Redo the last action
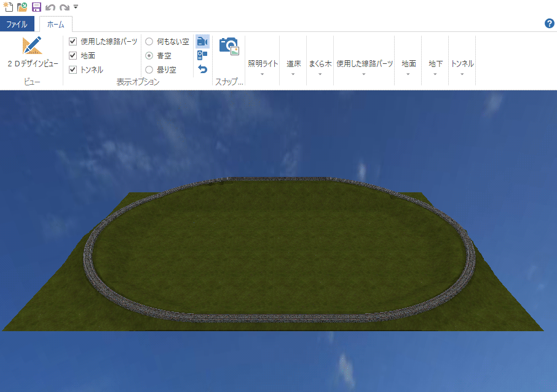The width and height of the screenshot is (557, 392). (x=64, y=6)
